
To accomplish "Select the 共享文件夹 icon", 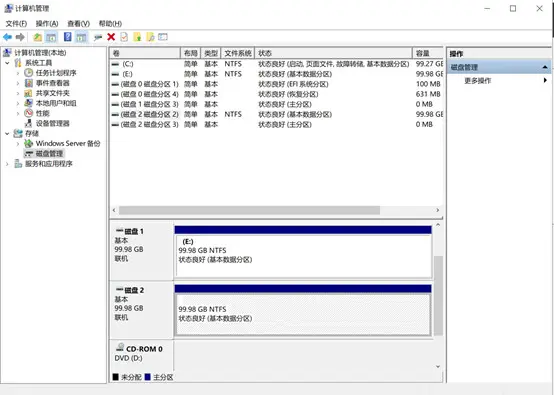I will [x=29, y=93].
